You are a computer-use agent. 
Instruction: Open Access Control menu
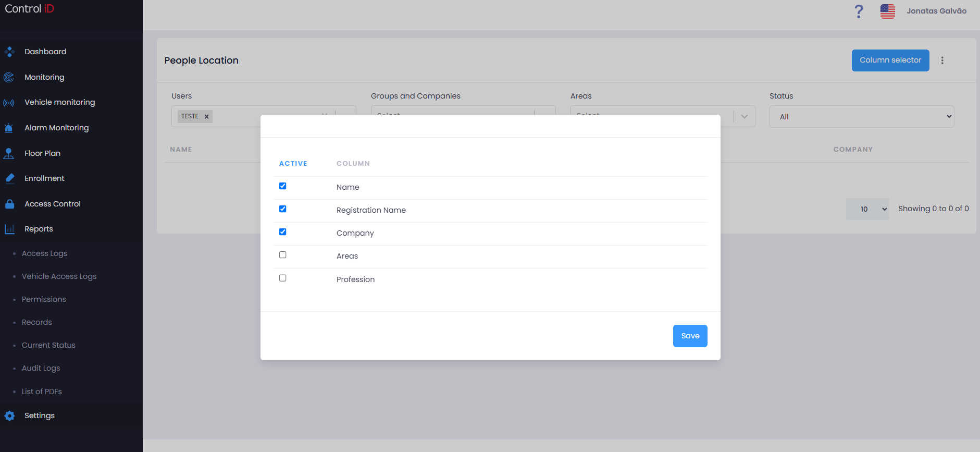coord(52,204)
